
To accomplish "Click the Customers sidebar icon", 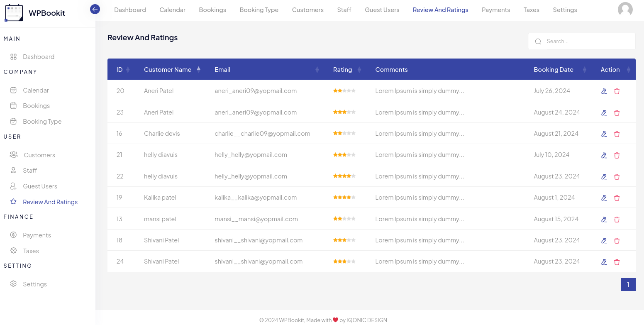I will [14, 154].
